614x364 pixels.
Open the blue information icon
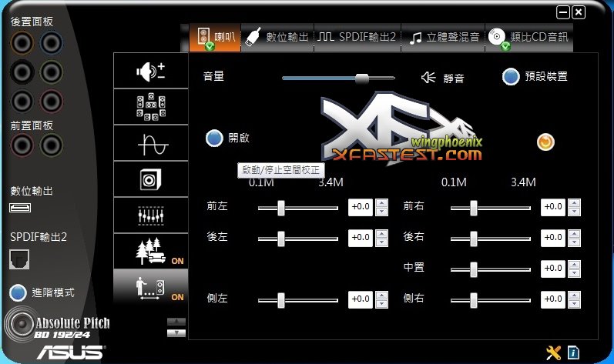[x=573, y=352]
